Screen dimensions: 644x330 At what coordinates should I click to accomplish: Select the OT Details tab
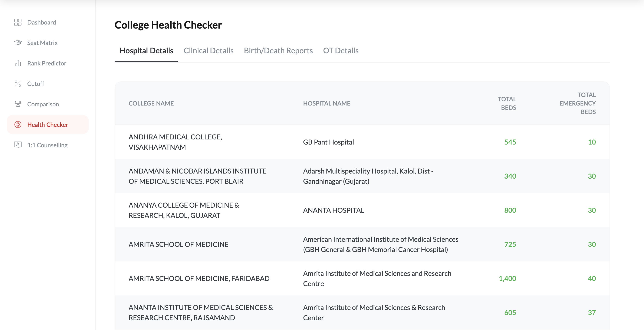341,51
